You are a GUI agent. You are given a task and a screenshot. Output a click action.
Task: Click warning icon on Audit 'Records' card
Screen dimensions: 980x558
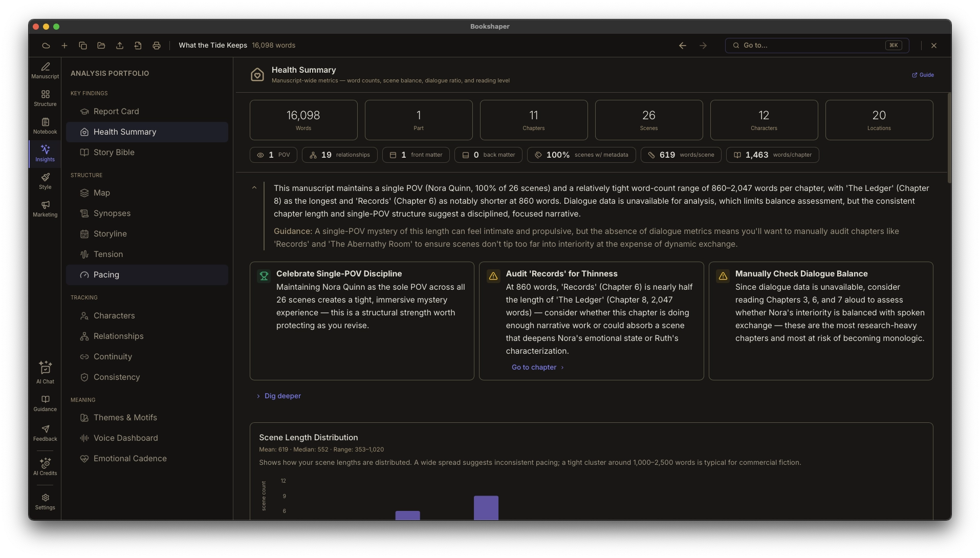pos(493,276)
